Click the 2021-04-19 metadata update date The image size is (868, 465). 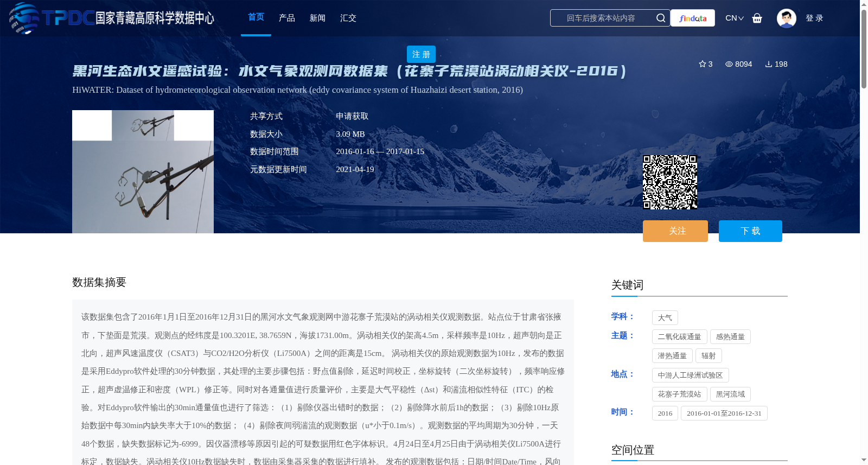[x=355, y=169]
